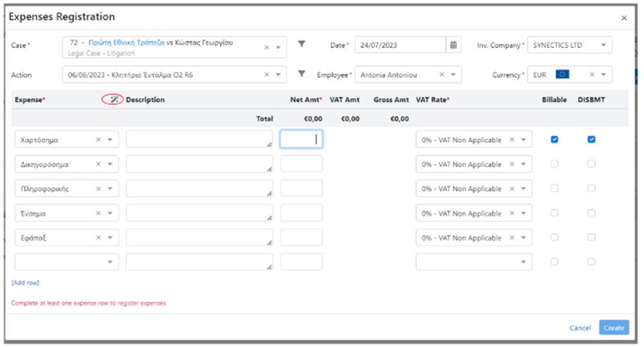Click the Create button
The image size is (644, 347).
[x=613, y=328]
